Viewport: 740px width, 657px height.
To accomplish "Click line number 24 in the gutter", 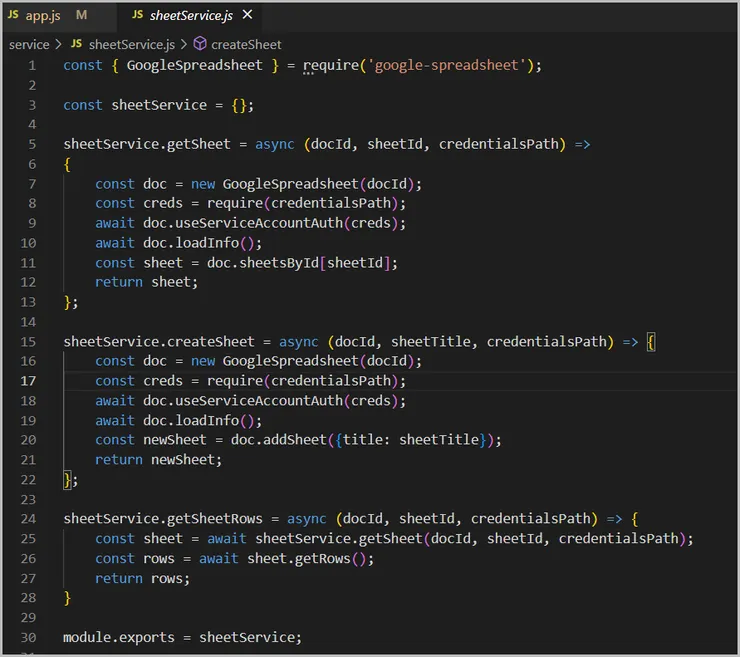I will tap(28, 519).
